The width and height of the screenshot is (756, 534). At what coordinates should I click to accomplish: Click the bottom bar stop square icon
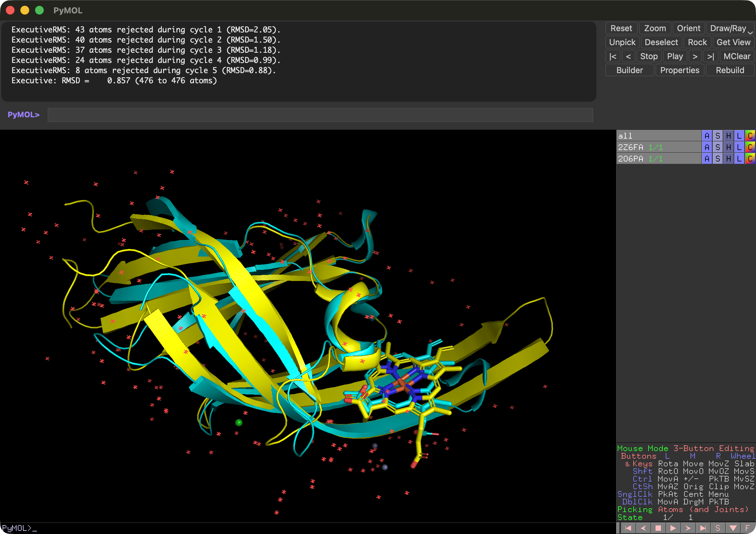658,528
